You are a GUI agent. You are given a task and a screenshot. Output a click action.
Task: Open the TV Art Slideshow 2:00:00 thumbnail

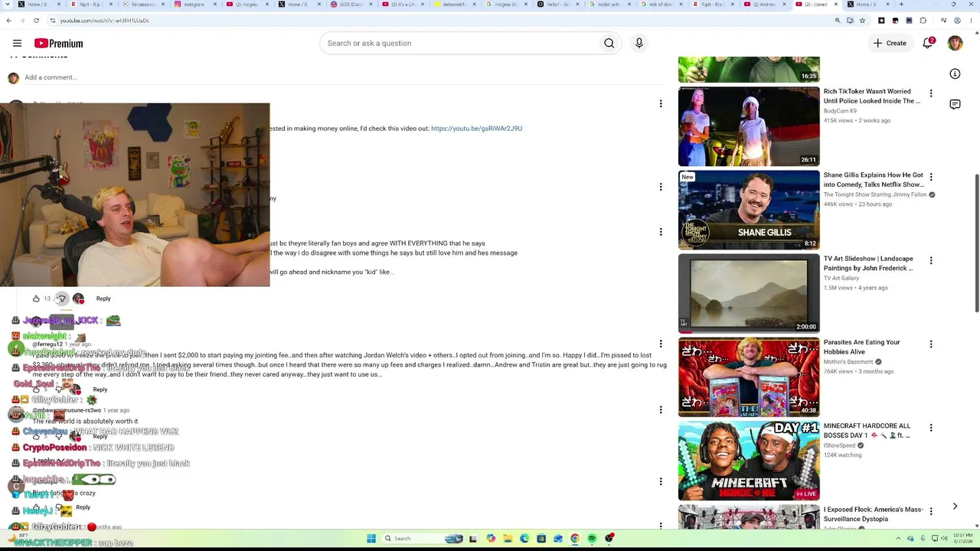pos(749,293)
